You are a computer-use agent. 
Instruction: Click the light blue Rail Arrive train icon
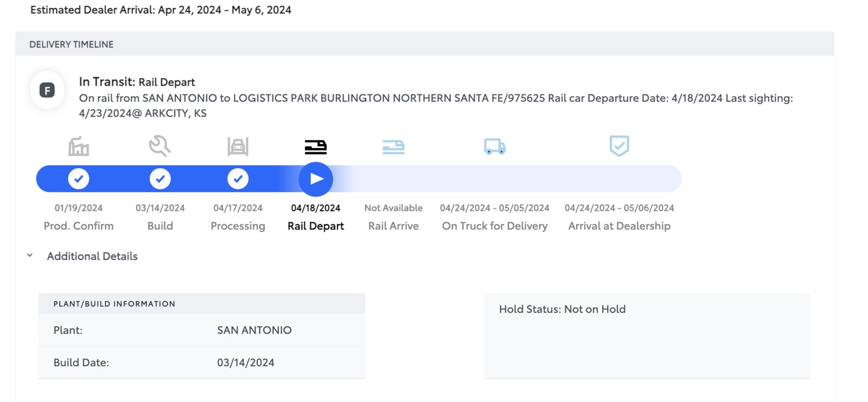pos(393,147)
